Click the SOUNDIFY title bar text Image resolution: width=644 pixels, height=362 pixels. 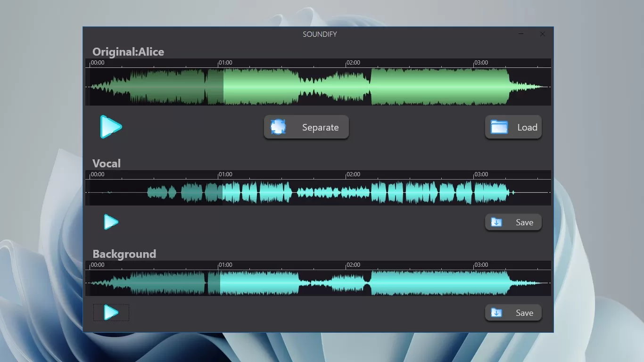click(x=320, y=34)
